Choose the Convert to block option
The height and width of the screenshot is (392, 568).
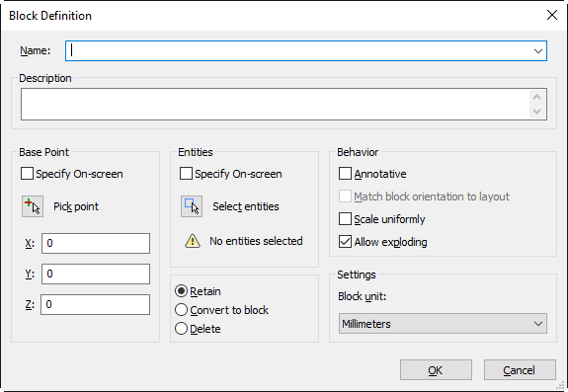pyautogui.click(x=181, y=310)
